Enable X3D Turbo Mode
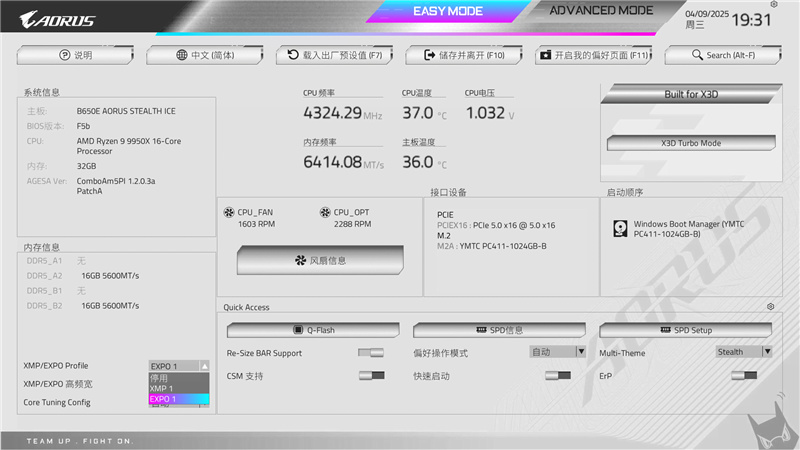Image resolution: width=800 pixels, height=450 pixels. 691,143
